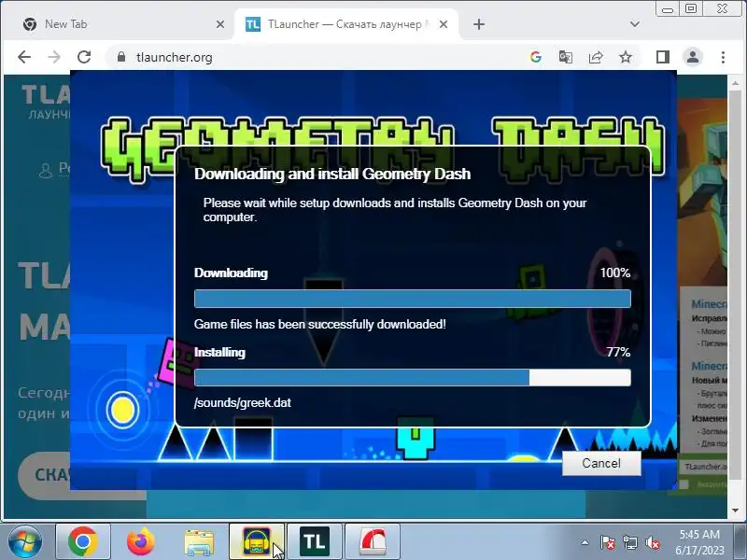Open red gauge taskbar application
This screenshot has height=560, width=747.
click(372, 541)
